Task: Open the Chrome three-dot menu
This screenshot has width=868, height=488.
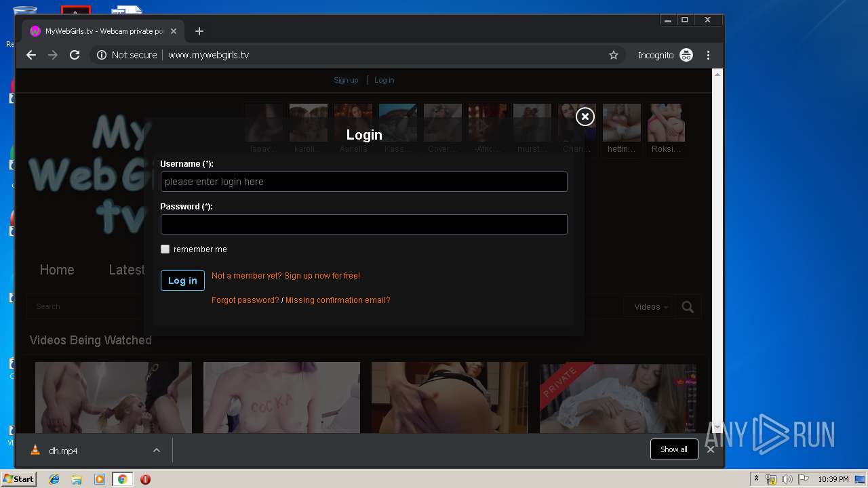Action: [x=708, y=55]
